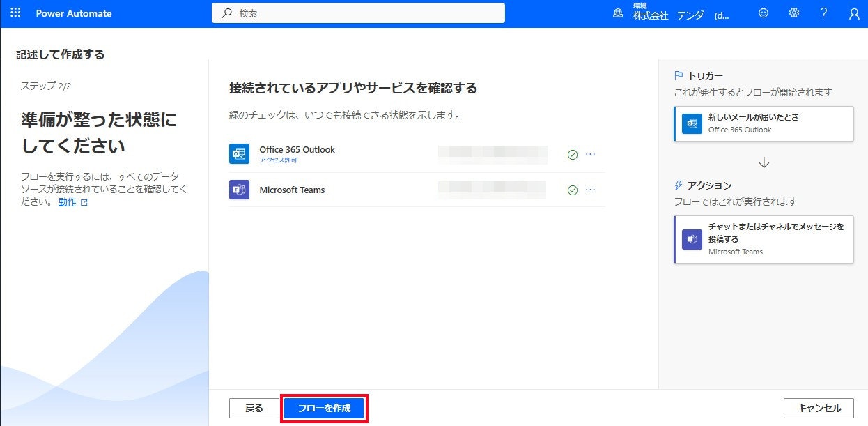Viewport: 868px width, 426px height.
Task: Open the feedback smiley icon
Action: pos(764,13)
